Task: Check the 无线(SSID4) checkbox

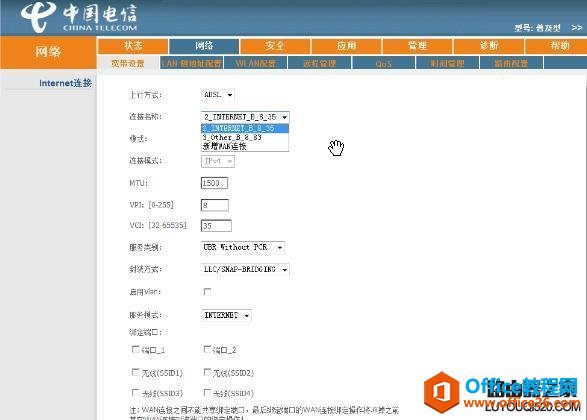Action: 207,392
